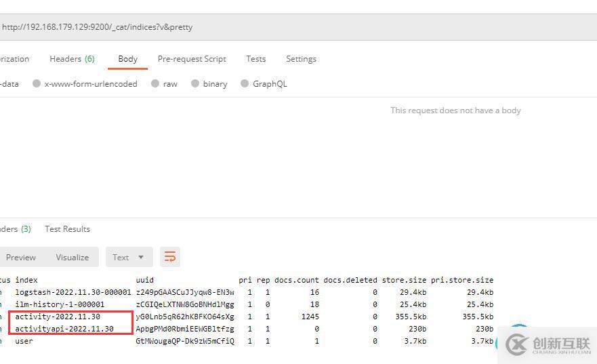Open the Text format dropdown
This screenshot has width=597, height=364.
click(x=128, y=257)
